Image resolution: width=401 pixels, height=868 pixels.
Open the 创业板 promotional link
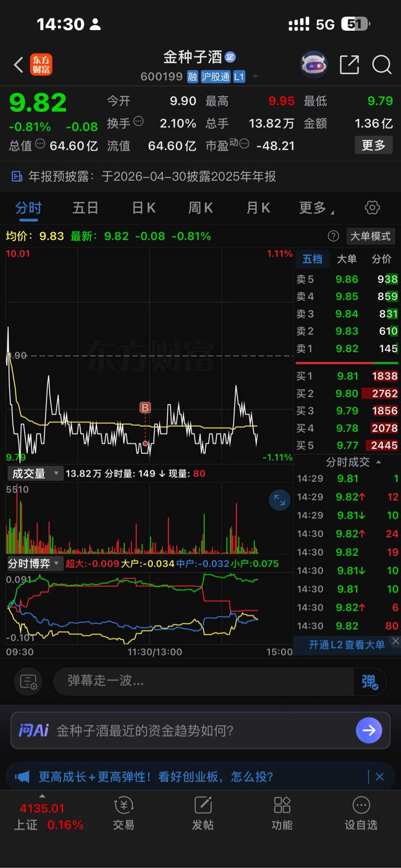[156, 777]
